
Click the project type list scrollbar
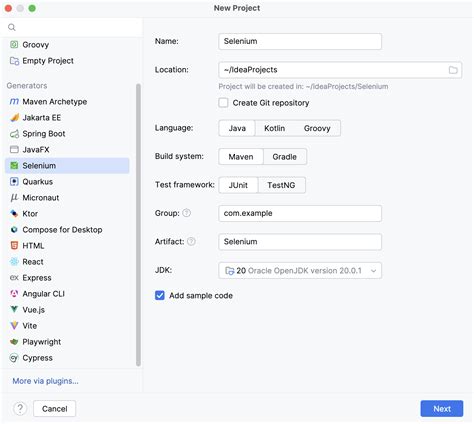coord(138,225)
